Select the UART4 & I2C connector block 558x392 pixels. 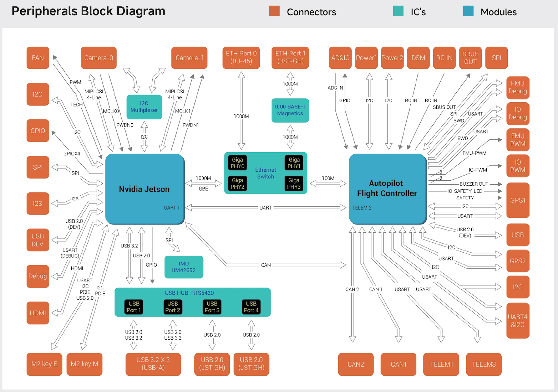click(x=518, y=321)
